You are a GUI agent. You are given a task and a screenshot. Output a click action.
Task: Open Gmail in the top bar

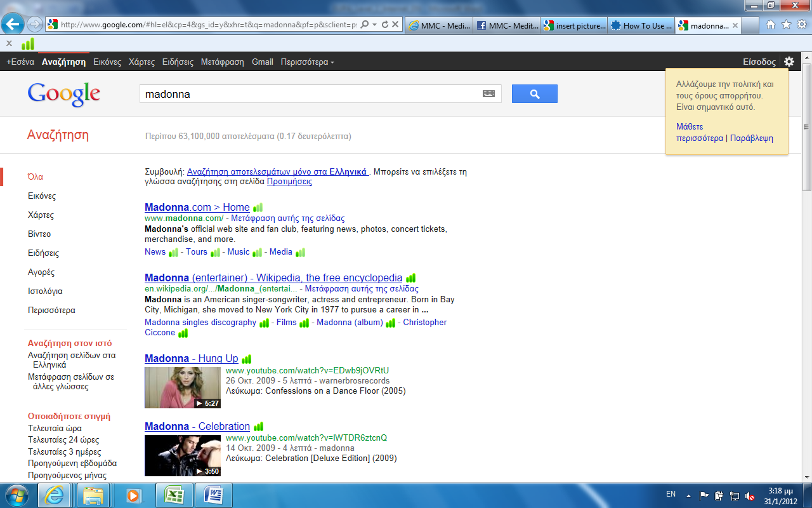[x=263, y=62]
